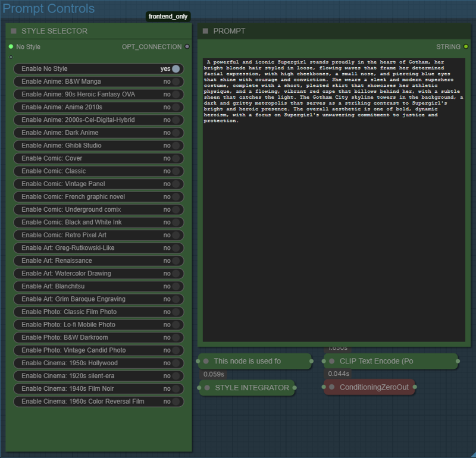Click the OPT_CONNECTION input connector dot
The height and width of the screenshot is (458, 476).
[187, 46]
